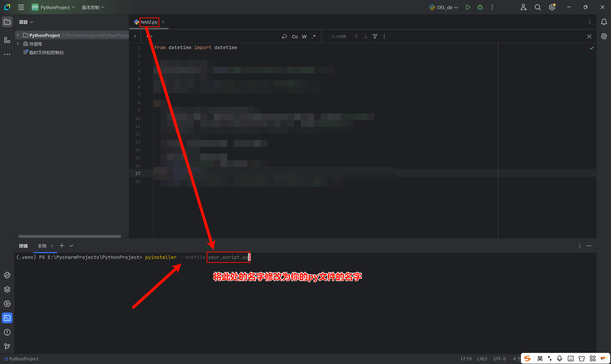The height and width of the screenshot is (364, 611).
Task: Select the test2.py editor tab
Action: (x=149, y=22)
